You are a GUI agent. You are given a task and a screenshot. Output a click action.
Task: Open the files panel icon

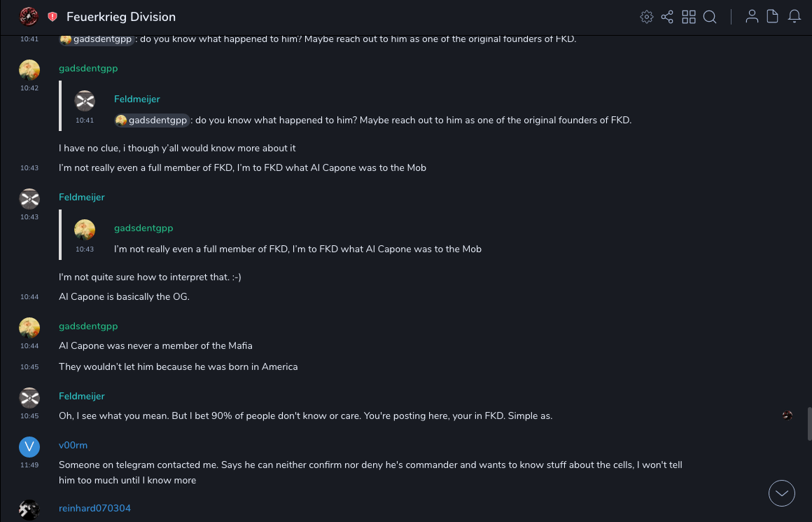pos(773,17)
